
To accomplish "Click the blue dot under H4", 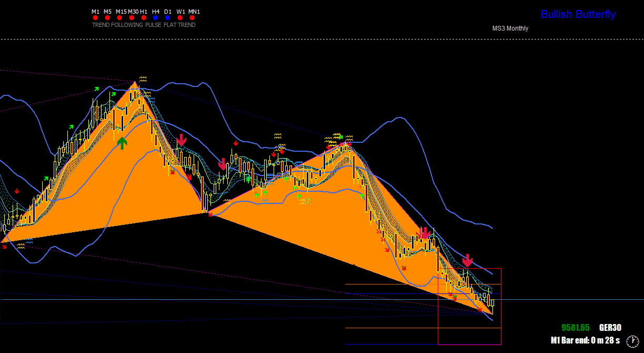I will [156, 18].
